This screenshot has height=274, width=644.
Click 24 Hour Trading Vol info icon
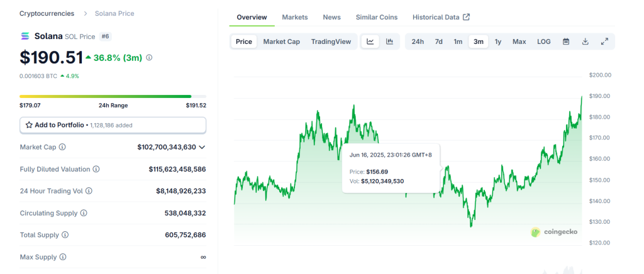point(89,191)
